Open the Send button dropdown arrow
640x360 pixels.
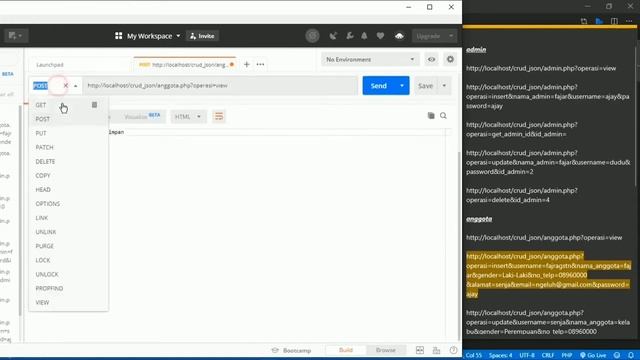(402, 86)
